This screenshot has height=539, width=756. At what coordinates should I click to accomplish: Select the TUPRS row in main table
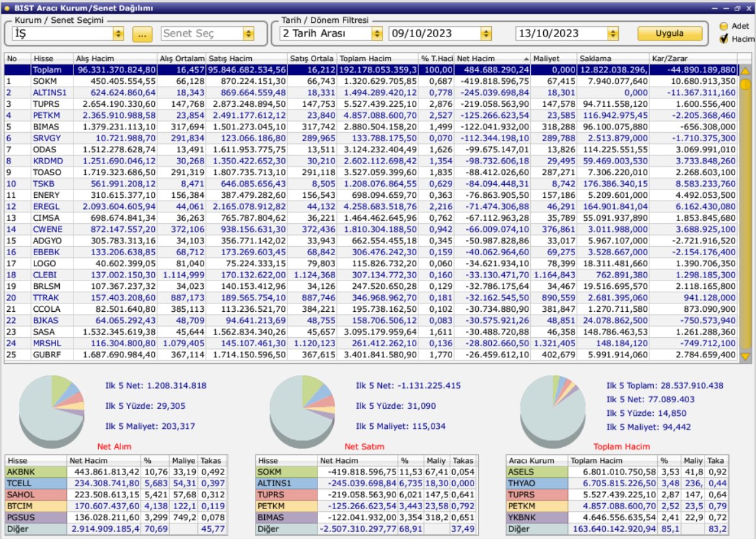371,104
